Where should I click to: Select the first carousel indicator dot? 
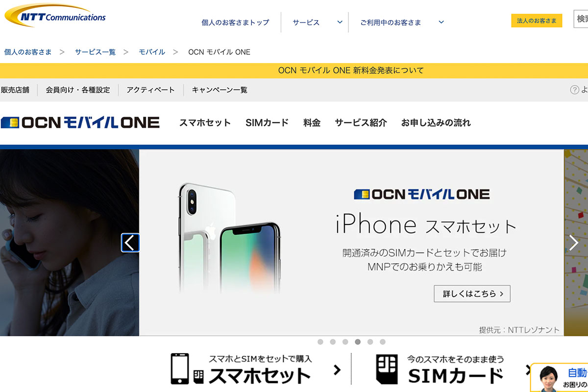click(320, 342)
